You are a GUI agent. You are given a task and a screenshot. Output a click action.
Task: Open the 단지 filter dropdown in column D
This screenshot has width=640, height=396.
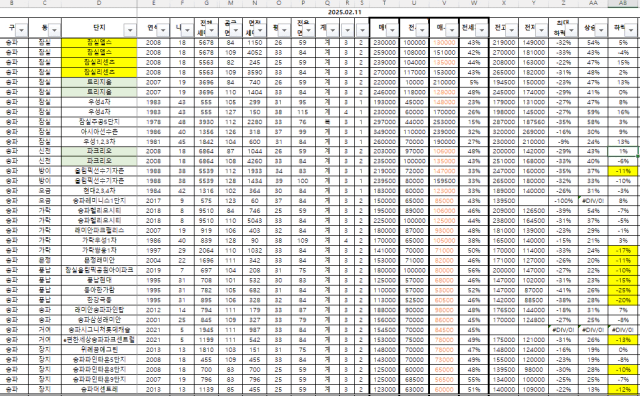click(x=130, y=30)
